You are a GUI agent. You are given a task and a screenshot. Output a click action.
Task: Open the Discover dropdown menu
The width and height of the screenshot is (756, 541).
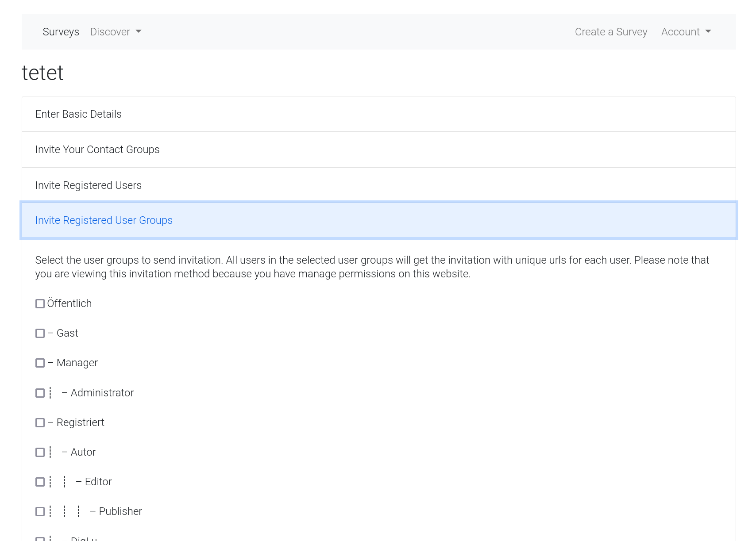pyautogui.click(x=115, y=32)
